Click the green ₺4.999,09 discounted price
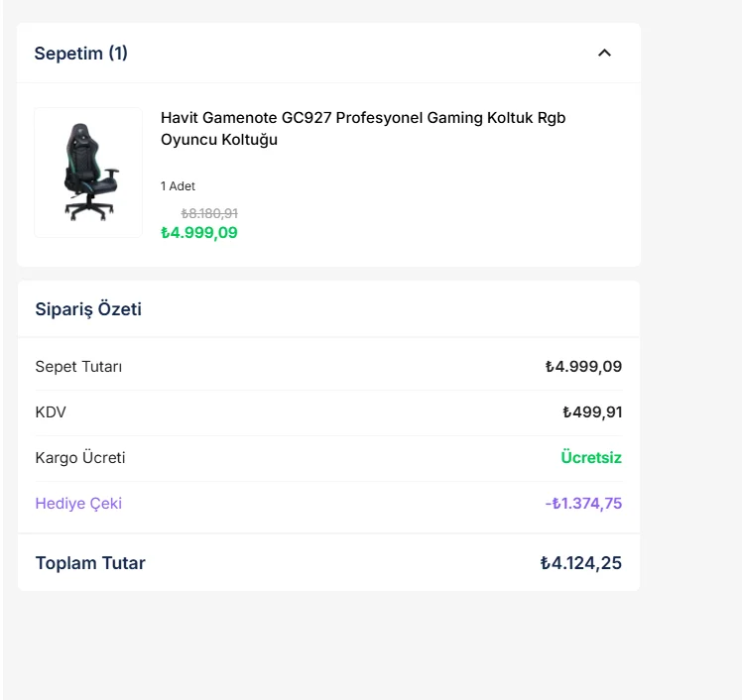 click(198, 233)
